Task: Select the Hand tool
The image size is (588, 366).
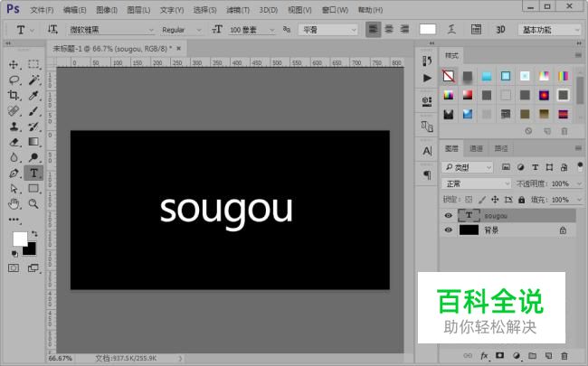Action: click(x=14, y=204)
